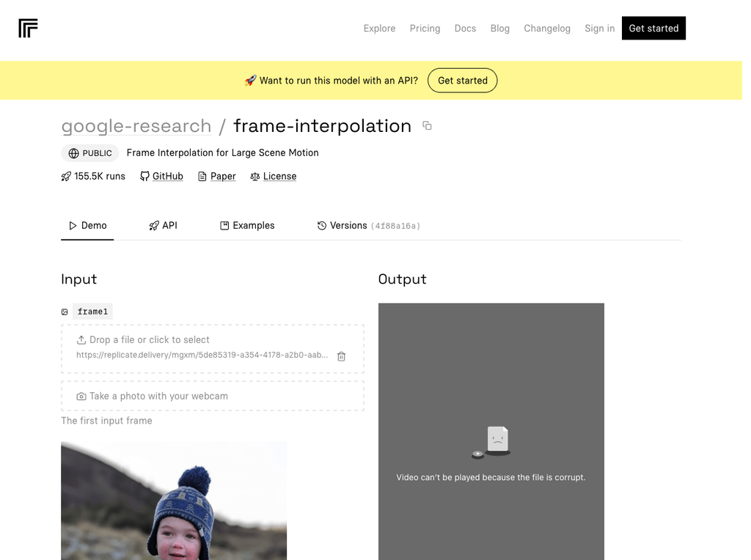The height and width of the screenshot is (560, 751).
Task: Click the replicate.delivery file URL text
Action: pos(202,355)
